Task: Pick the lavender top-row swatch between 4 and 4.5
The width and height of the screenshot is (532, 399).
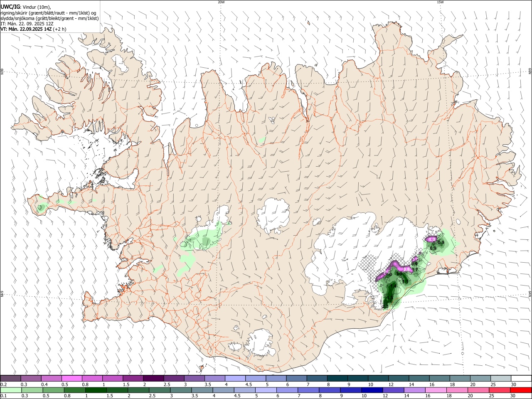Action: pos(235,379)
